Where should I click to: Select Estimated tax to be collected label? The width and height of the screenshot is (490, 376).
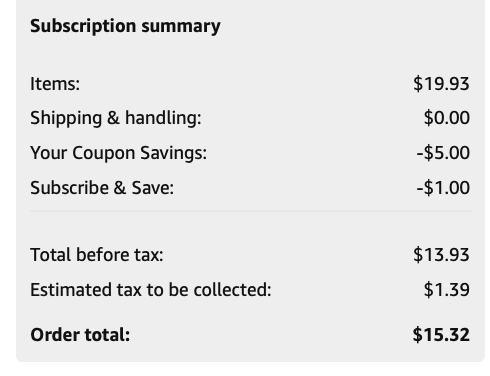point(151,290)
